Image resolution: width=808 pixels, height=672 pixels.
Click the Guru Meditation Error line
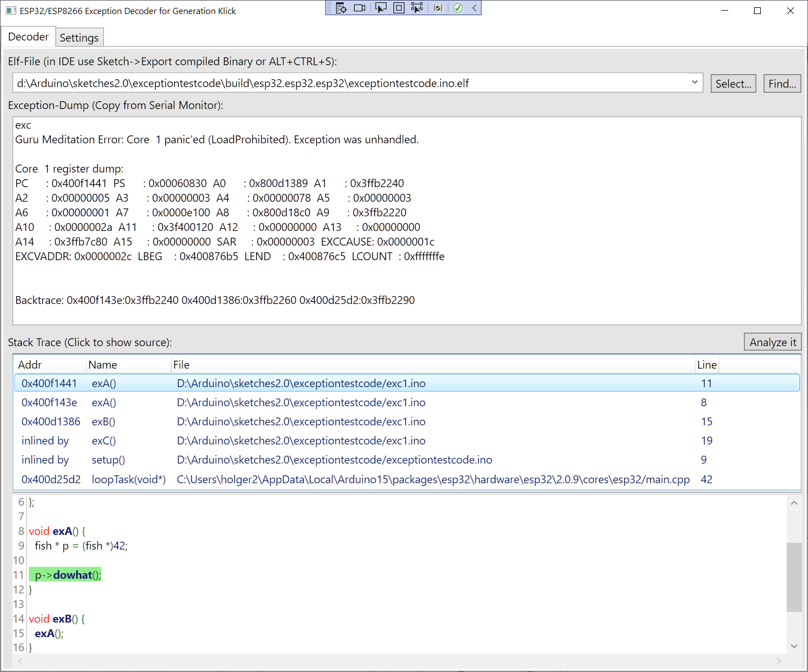217,139
